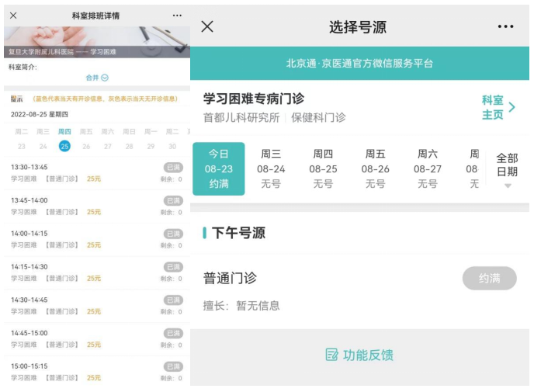Image resolution: width=534 pixels, height=392 pixels.
Task: Tap the 约满 button for 普通门诊
Action: pyautogui.click(x=489, y=278)
